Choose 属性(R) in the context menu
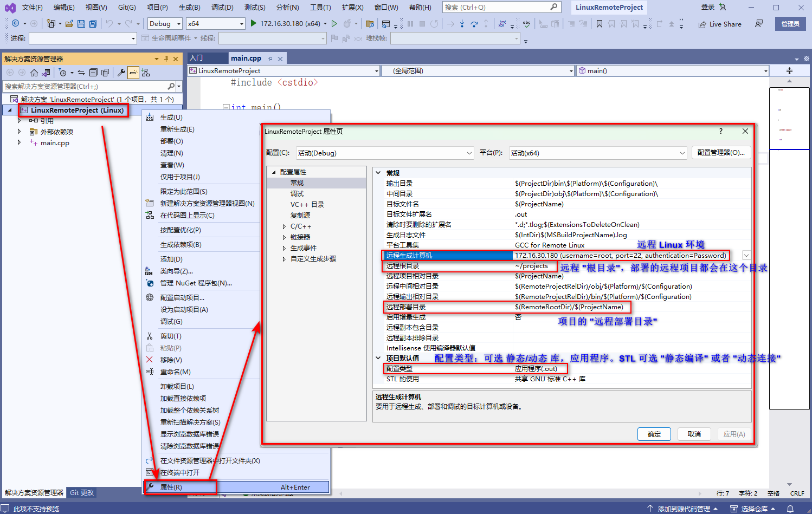Image resolution: width=812 pixels, height=514 pixels. click(x=237, y=487)
